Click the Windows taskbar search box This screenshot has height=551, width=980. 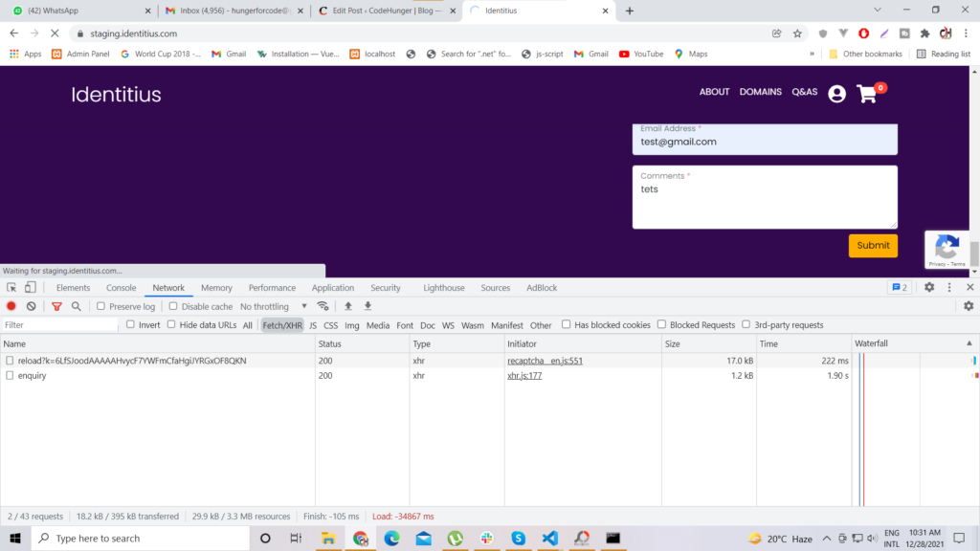tap(141, 538)
